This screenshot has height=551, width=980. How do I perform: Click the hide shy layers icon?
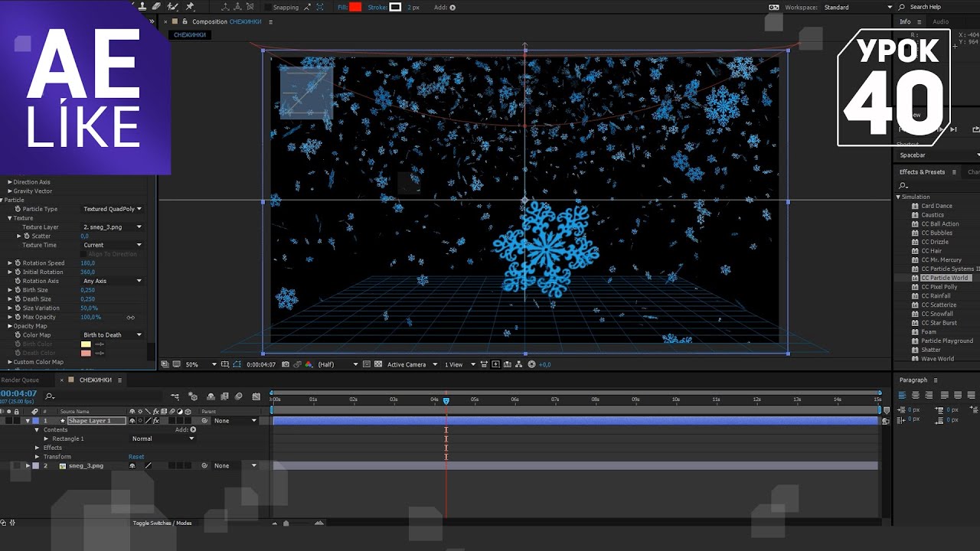[211, 396]
